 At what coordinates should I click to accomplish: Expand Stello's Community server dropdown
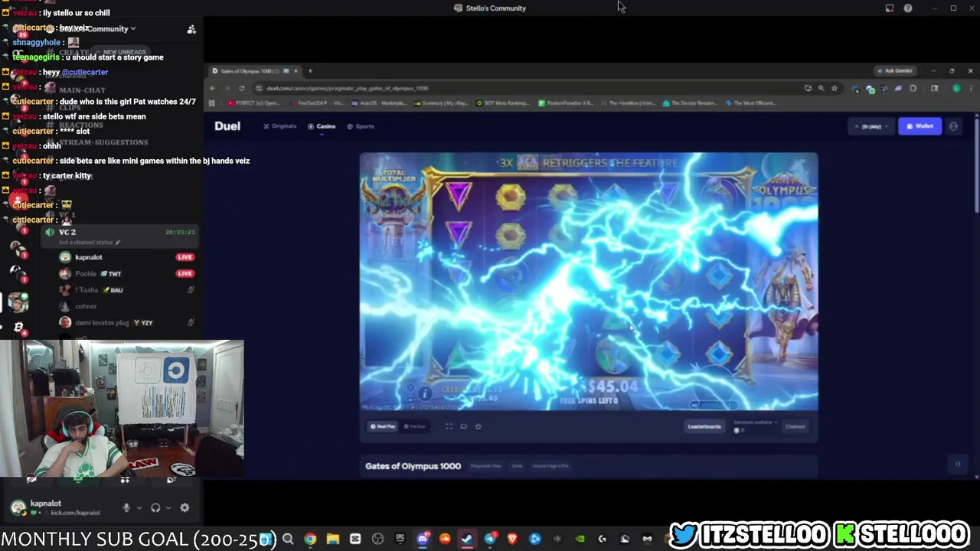tap(132, 28)
